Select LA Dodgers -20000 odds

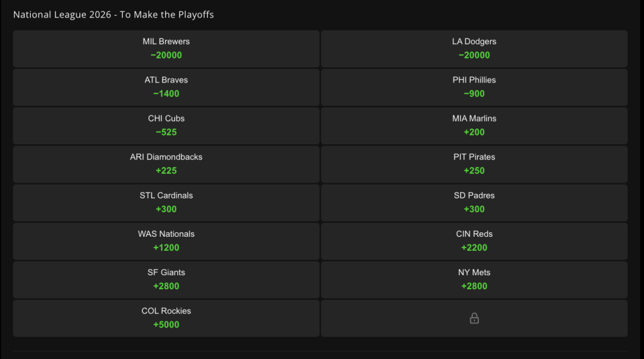[474, 49]
